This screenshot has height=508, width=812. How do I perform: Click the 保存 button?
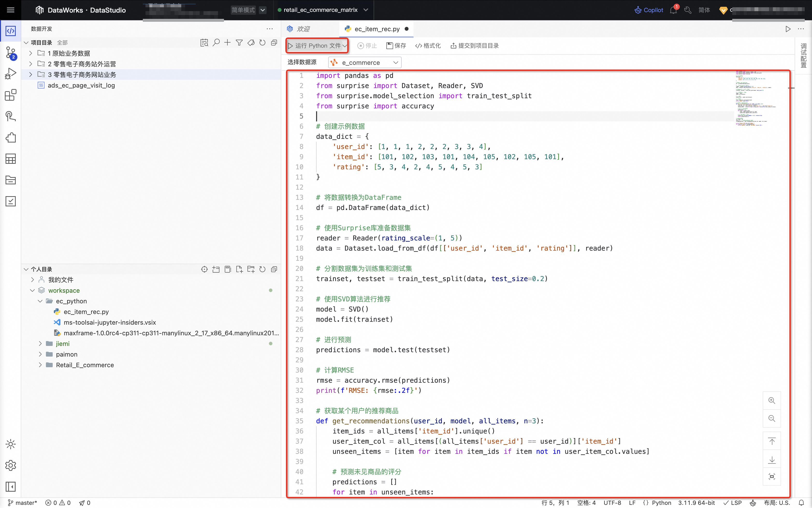[396, 46]
